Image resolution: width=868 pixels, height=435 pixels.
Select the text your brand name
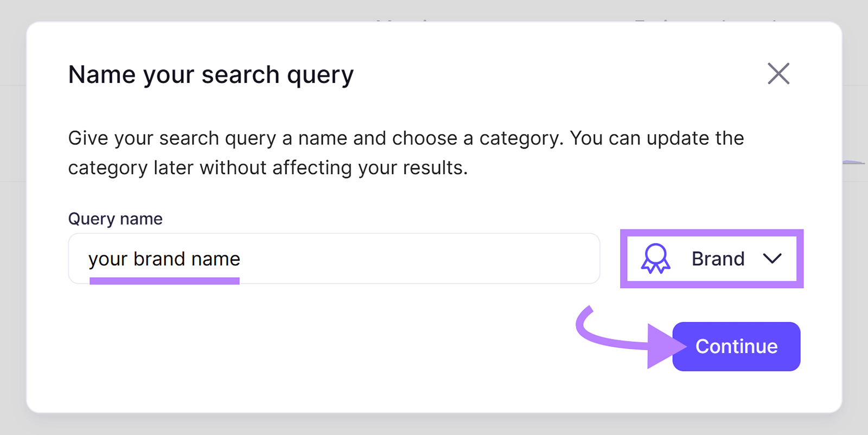[164, 259]
